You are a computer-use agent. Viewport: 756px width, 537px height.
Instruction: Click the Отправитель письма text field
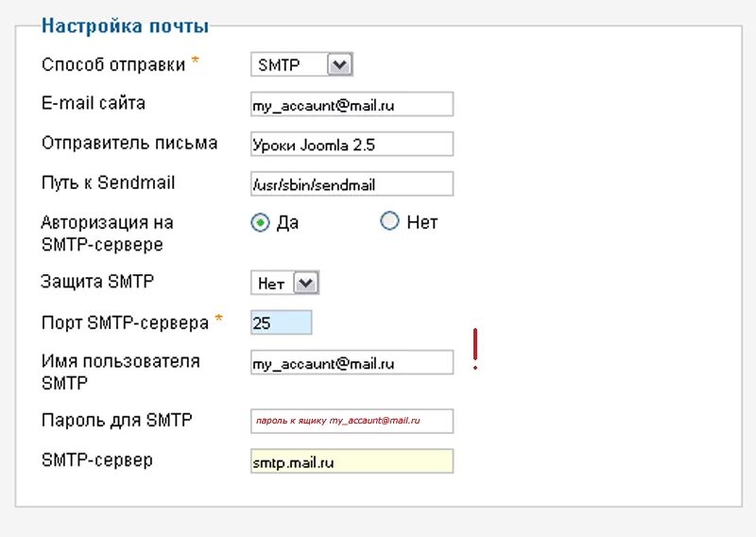pos(352,145)
